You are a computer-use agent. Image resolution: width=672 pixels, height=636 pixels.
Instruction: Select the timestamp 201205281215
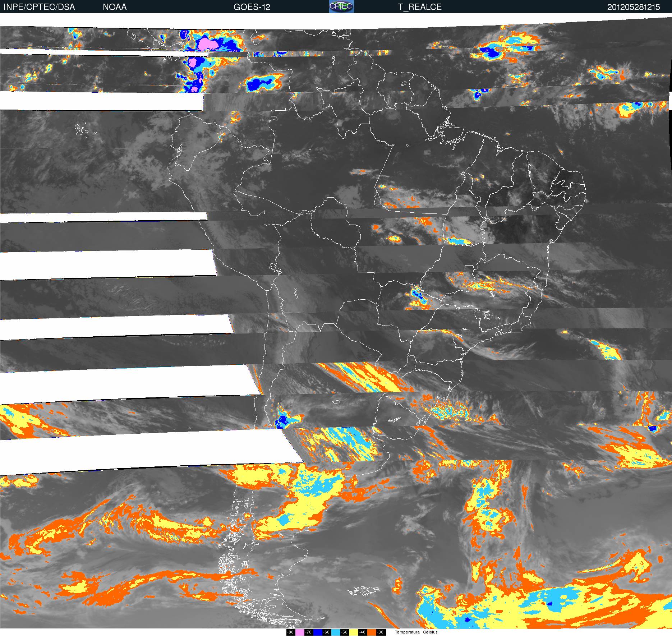[x=634, y=7]
